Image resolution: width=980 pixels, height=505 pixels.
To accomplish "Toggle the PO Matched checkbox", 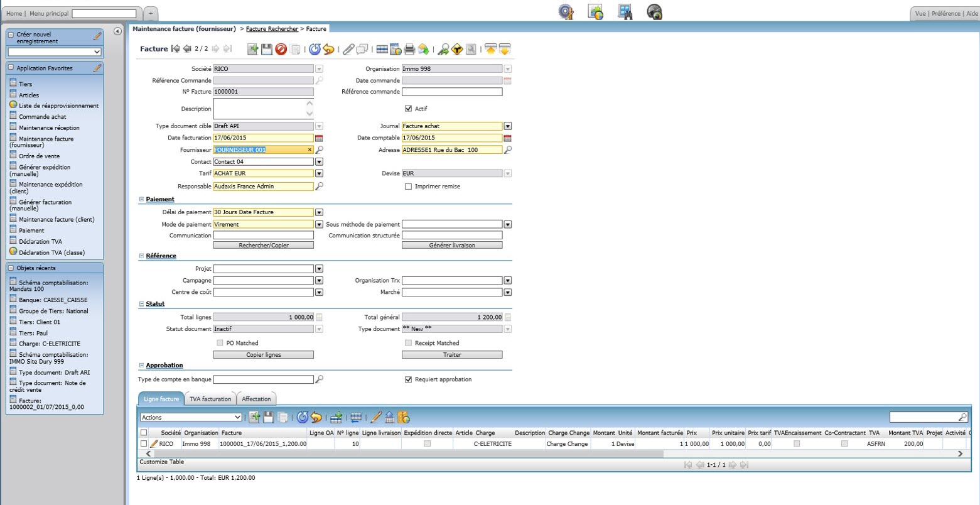I will 220,343.
